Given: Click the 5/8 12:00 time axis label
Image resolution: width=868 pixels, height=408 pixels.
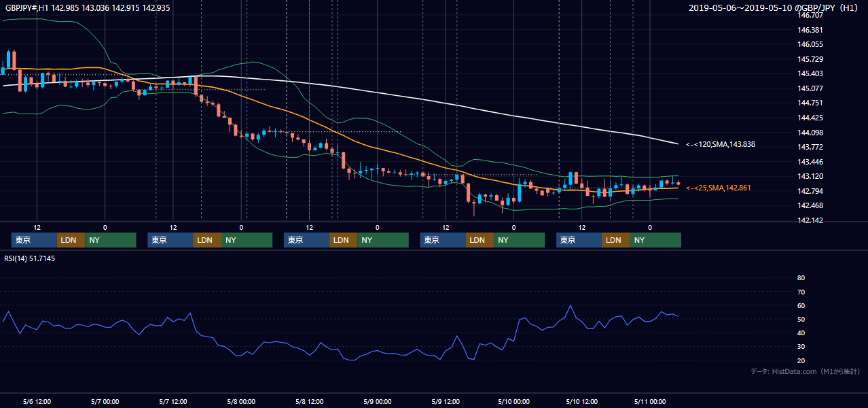Looking at the screenshot, I should coord(309,401).
